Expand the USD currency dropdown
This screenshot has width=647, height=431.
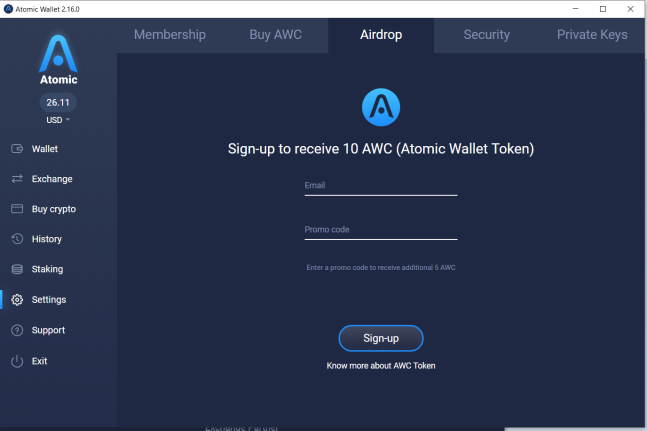(58, 120)
